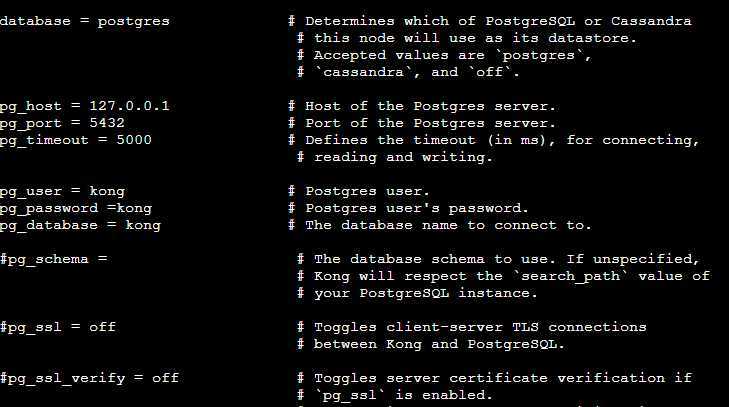
Task: Click the 'postgres' value of database setting
Action: [133, 22]
